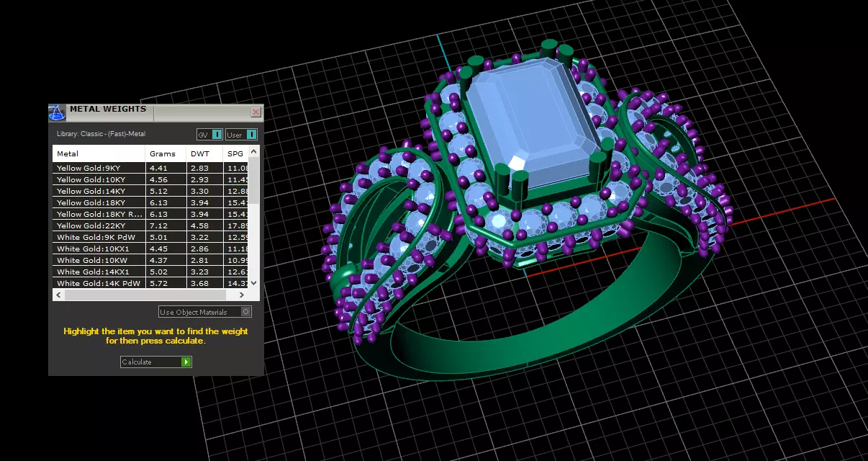Click the table's scroll up arrow
Image resolution: width=868 pixels, height=461 pixels.
point(254,152)
